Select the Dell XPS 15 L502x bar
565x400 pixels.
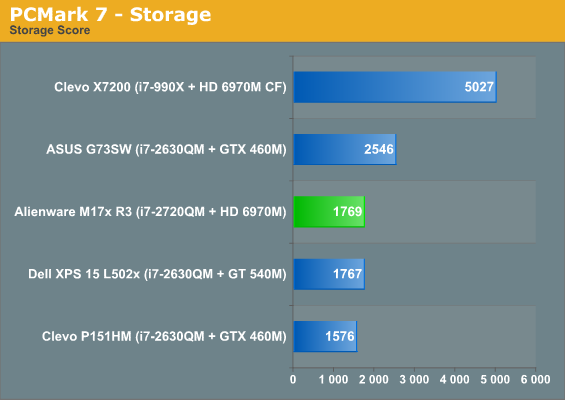pos(329,274)
